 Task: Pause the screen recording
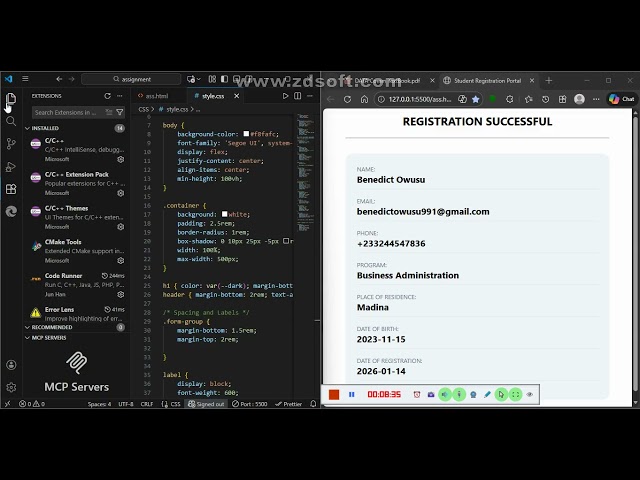click(x=351, y=395)
